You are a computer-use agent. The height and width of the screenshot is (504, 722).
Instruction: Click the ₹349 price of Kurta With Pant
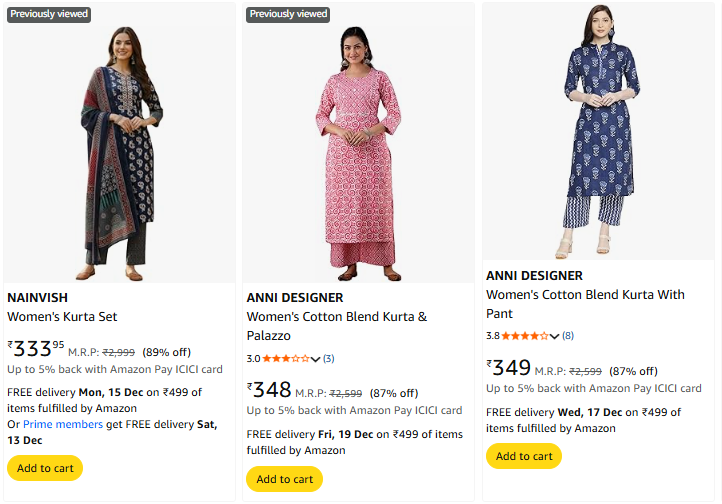tap(509, 367)
